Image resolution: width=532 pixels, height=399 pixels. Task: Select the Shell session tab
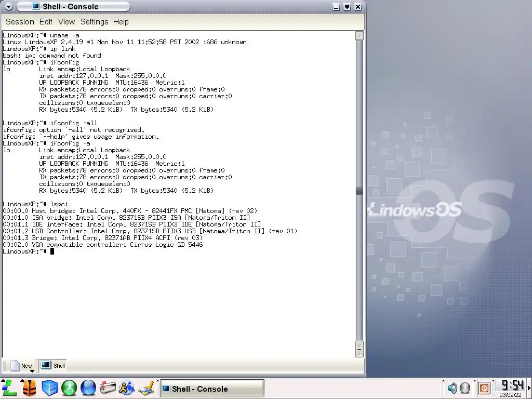point(52,365)
